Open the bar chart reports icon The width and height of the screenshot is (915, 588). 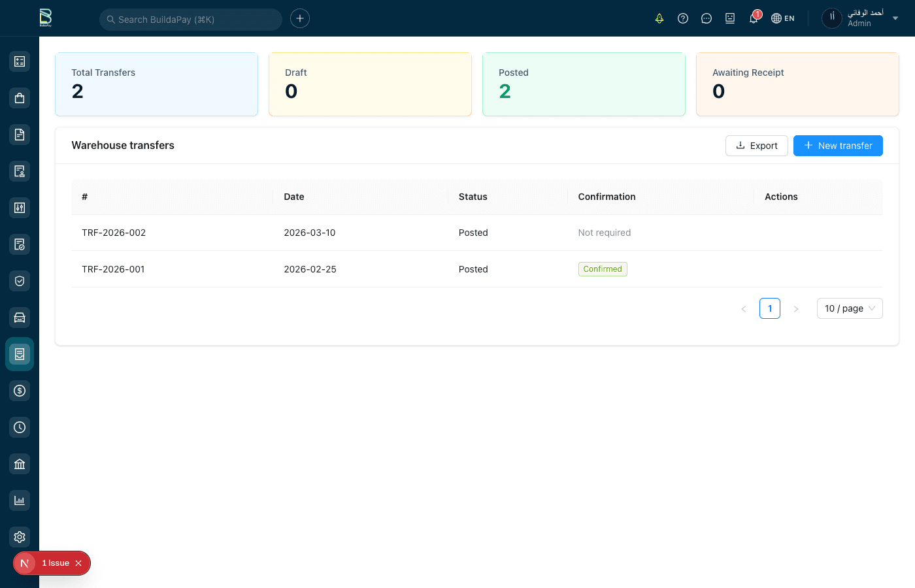tap(20, 500)
